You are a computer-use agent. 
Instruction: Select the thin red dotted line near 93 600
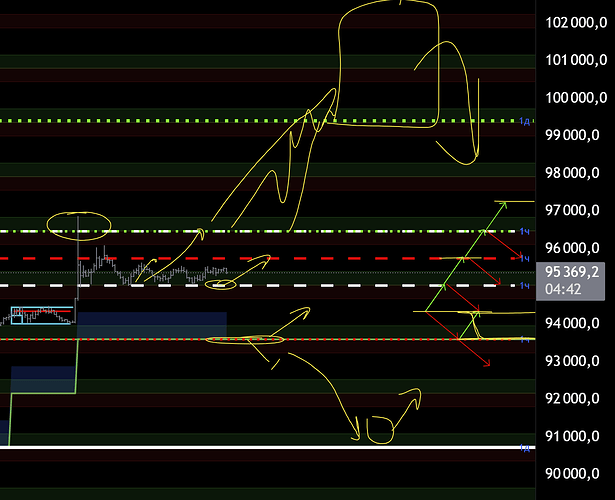pyautogui.click(x=150, y=340)
